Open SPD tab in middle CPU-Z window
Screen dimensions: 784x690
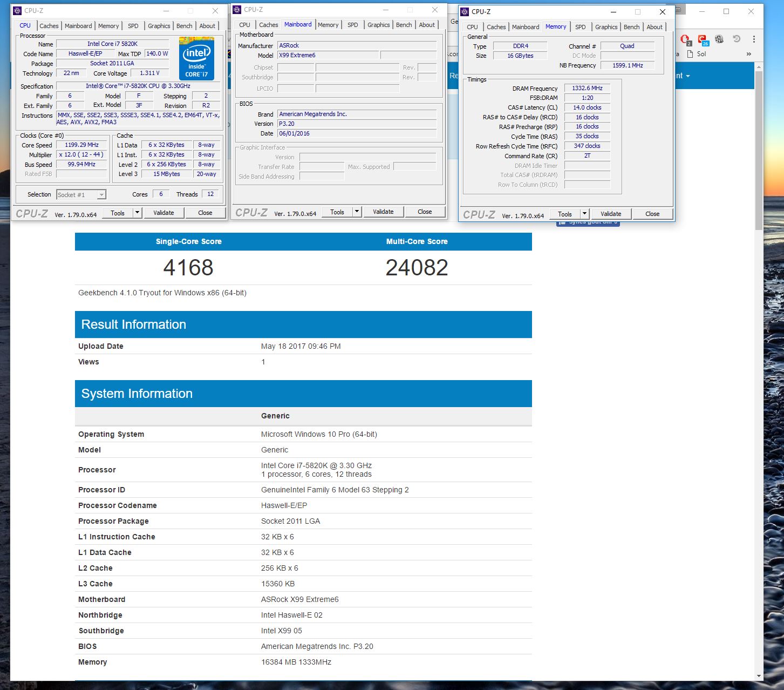coord(352,25)
